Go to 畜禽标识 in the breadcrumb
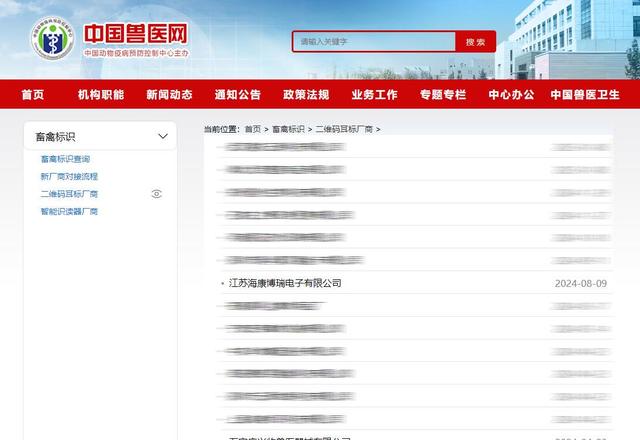The width and height of the screenshot is (640, 440). point(288,129)
